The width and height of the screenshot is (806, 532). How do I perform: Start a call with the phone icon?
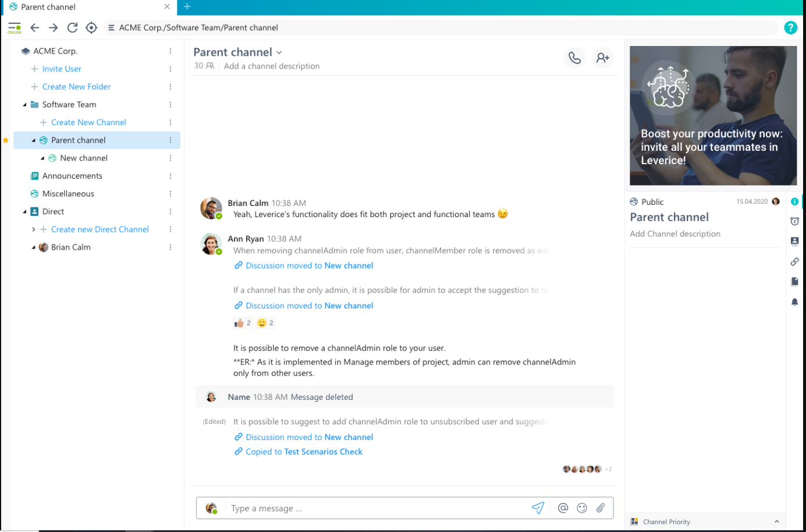tap(574, 58)
